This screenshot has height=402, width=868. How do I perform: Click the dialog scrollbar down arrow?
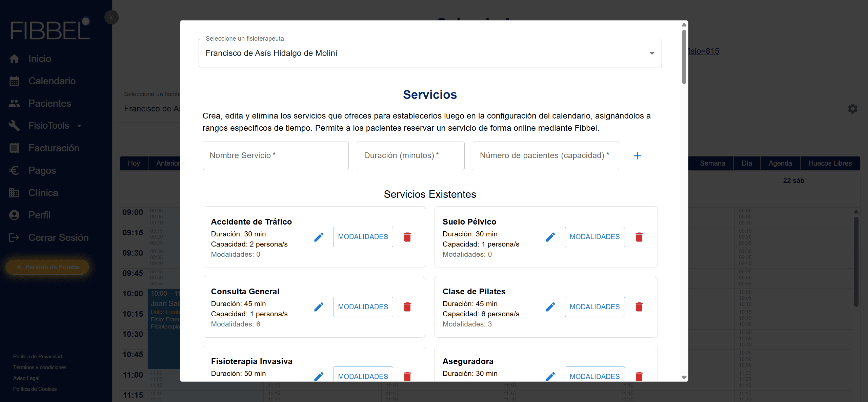point(684,377)
